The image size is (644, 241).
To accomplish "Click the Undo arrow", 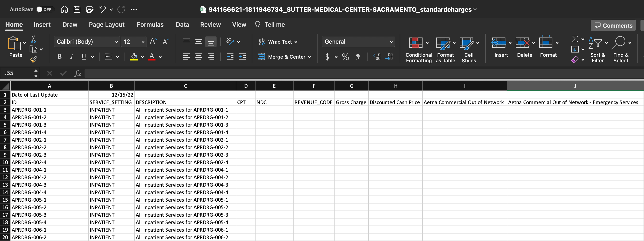I will click(x=102, y=9).
